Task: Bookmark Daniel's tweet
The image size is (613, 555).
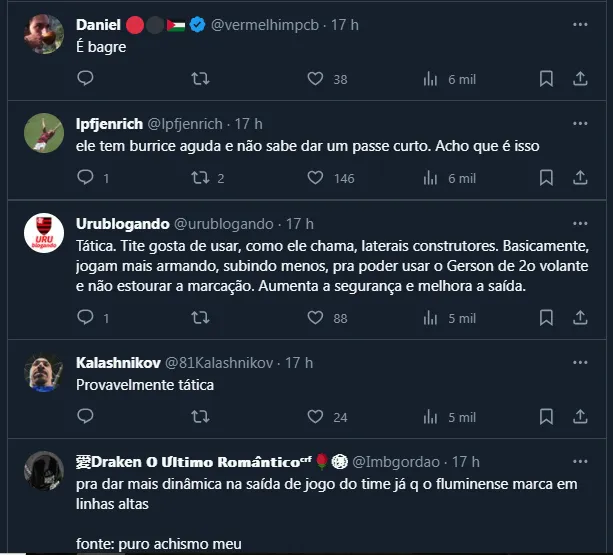Action: tap(546, 78)
